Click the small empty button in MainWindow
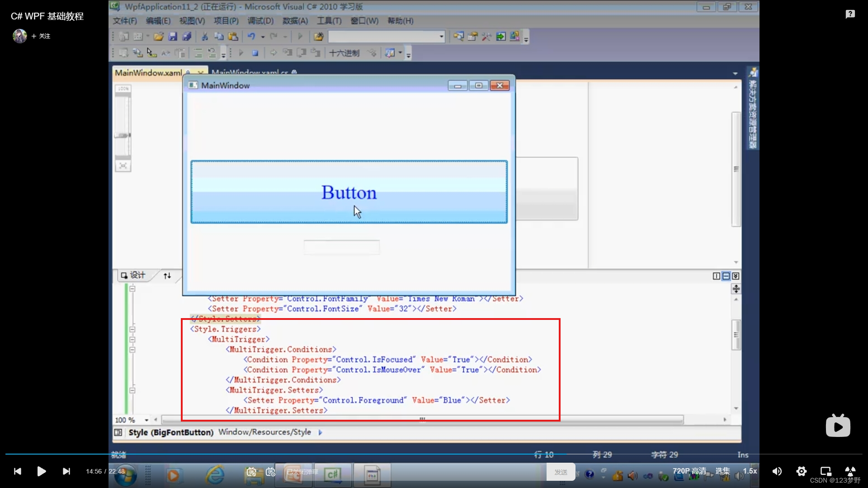868x488 pixels. point(342,247)
